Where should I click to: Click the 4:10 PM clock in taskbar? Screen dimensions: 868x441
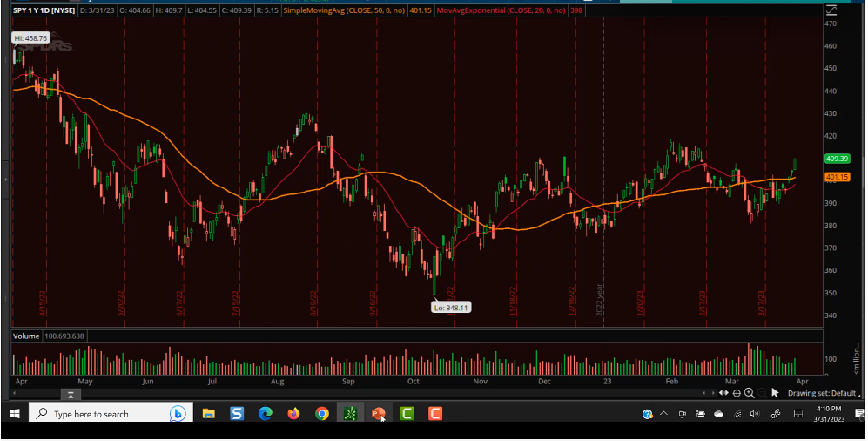point(829,409)
